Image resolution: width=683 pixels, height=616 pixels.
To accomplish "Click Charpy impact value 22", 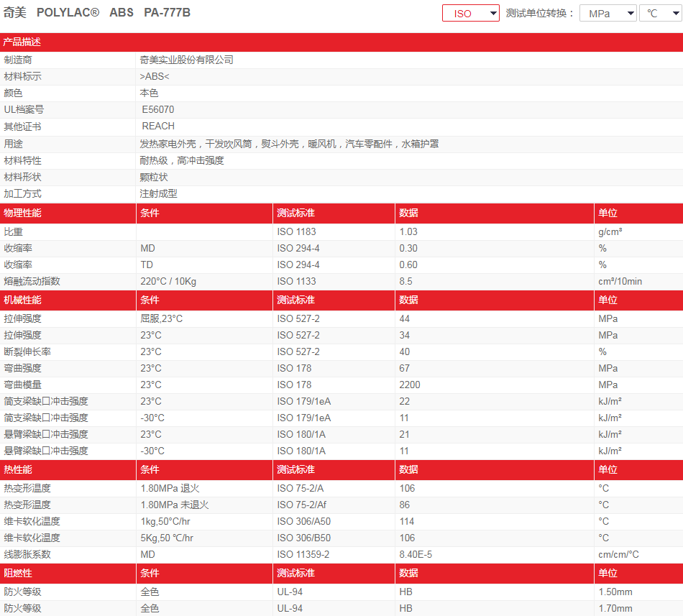I will click(404, 401).
